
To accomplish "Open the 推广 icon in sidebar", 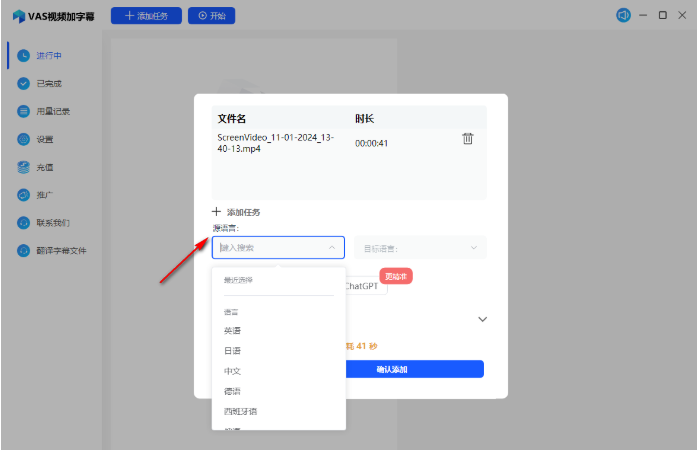I will tap(23, 195).
